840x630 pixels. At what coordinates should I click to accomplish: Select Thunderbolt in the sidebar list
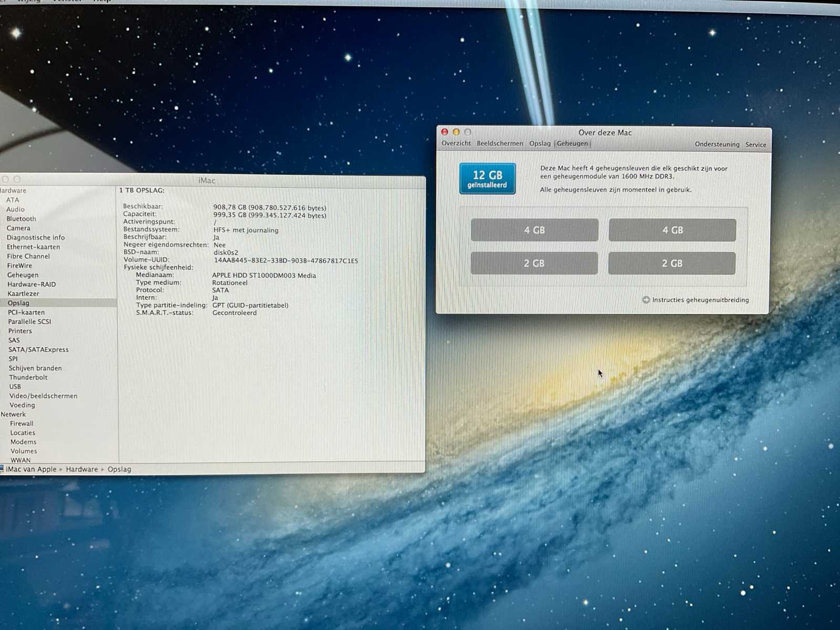pyautogui.click(x=28, y=377)
